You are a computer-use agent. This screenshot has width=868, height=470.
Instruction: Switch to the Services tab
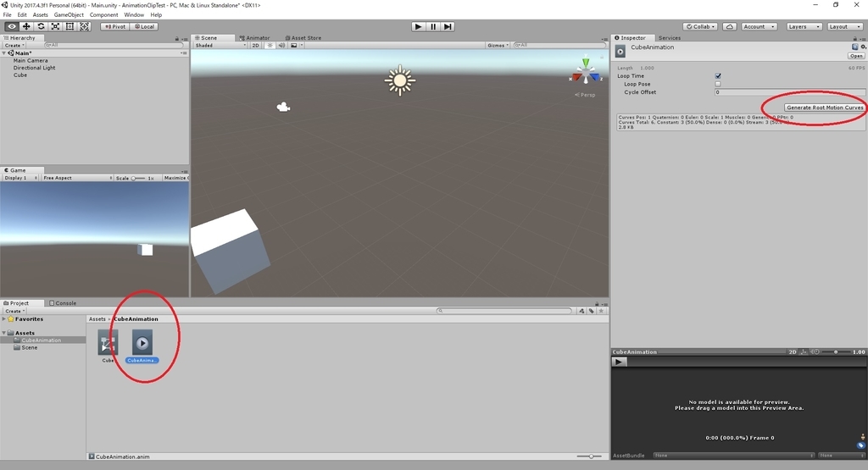670,38
